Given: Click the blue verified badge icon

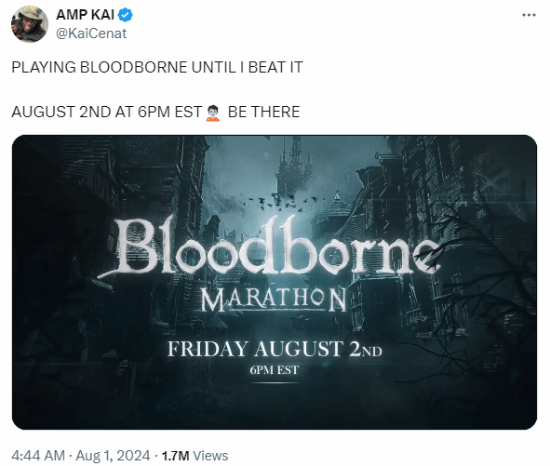Looking at the screenshot, I should tap(126, 15).
